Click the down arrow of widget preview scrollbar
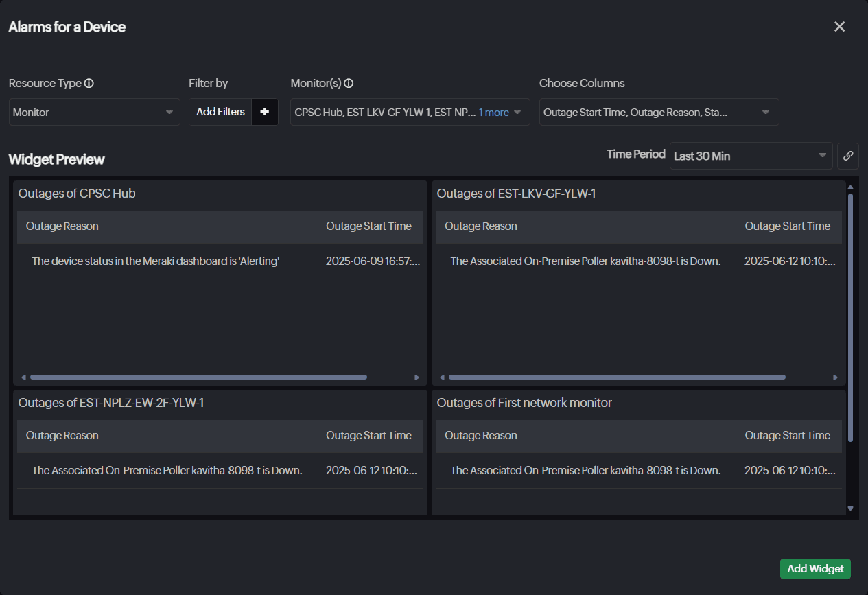Screen dimensions: 868x595 pyautogui.click(x=851, y=509)
